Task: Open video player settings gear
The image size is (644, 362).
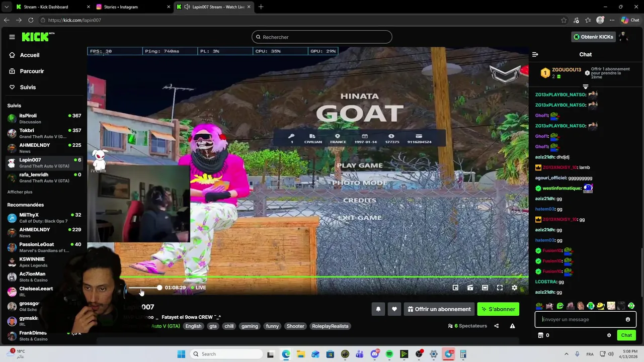Action: click(514, 288)
